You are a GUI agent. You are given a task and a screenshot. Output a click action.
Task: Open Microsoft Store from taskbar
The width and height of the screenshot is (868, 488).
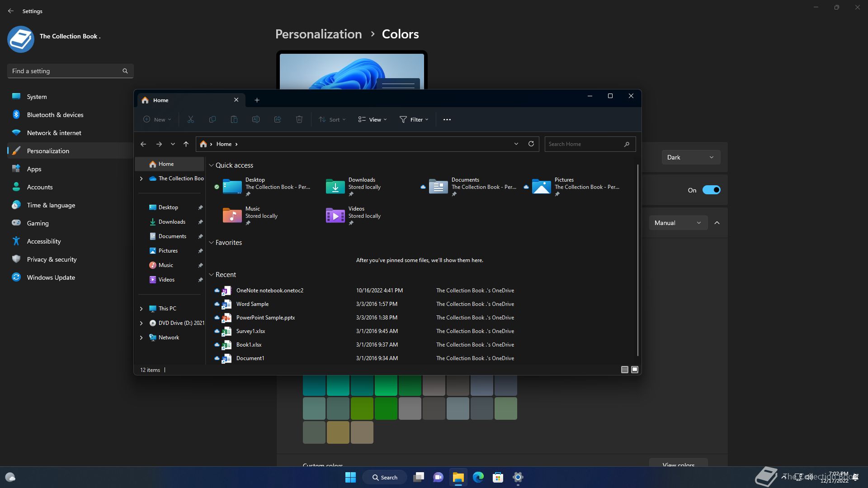click(498, 477)
